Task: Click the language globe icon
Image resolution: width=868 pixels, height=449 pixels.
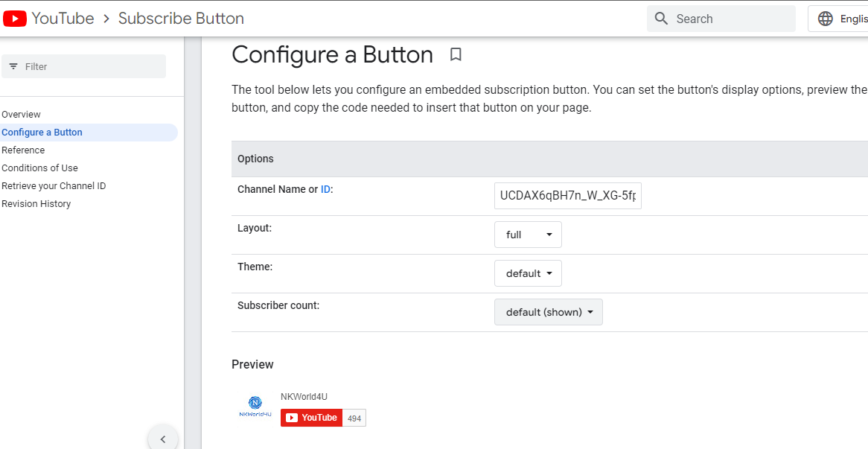Action: pyautogui.click(x=826, y=19)
